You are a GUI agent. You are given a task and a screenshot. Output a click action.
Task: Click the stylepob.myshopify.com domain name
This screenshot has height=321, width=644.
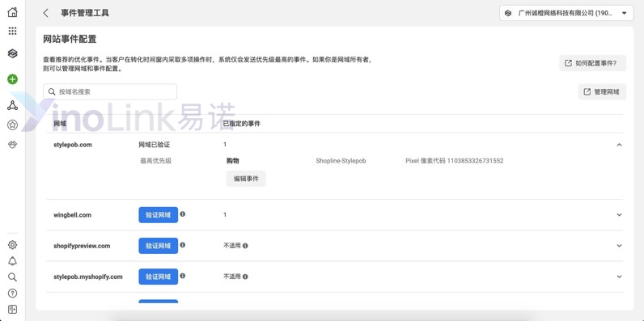(88, 277)
